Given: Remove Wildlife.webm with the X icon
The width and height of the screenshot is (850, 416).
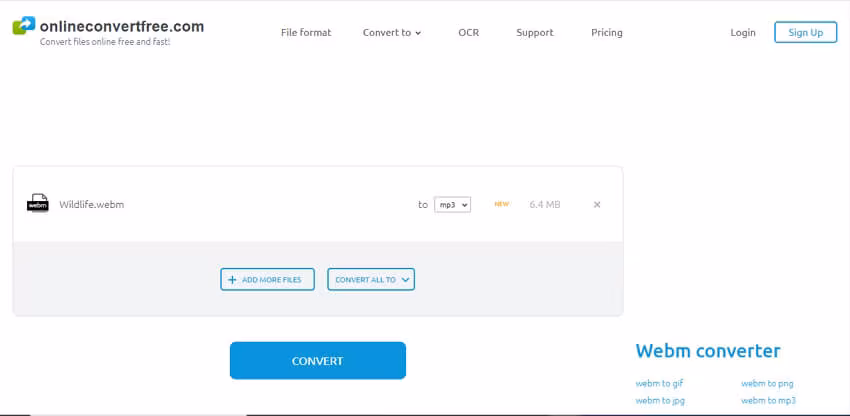Looking at the screenshot, I should (x=597, y=205).
